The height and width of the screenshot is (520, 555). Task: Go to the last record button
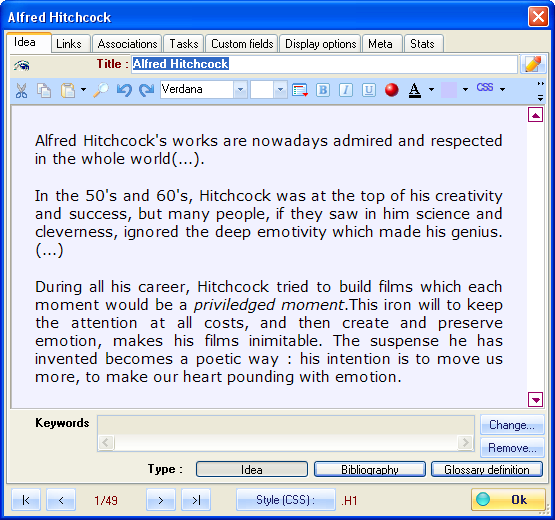(x=196, y=500)
